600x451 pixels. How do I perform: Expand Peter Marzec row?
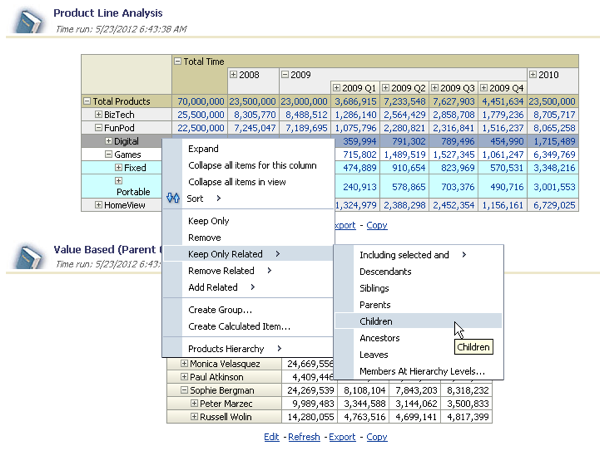(x=194, y=403)
